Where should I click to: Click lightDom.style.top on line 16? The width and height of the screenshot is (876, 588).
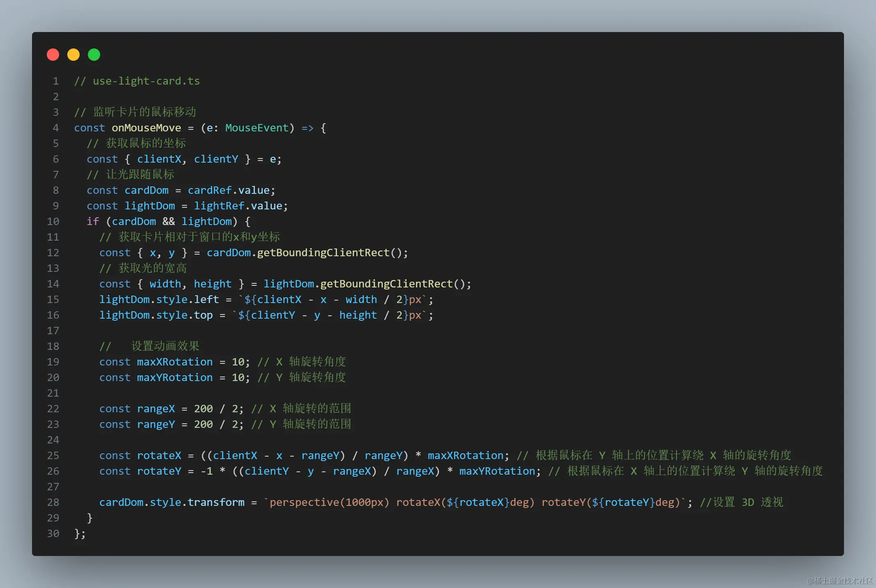pyautogui.click(x=156, y=315)
